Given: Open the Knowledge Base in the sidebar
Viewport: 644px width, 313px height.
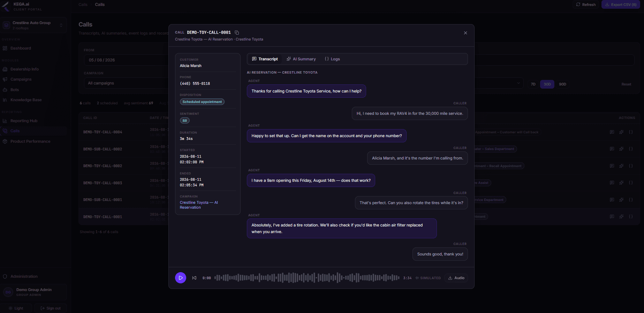Looking at the screenshot, I should click(x=33, y=100).
